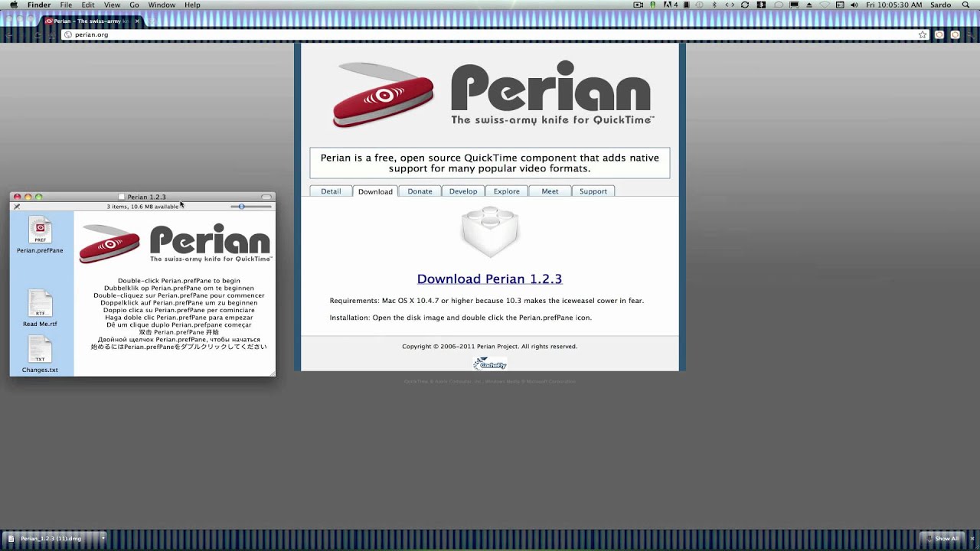Click the clock showing Fri 10:05:30 AM
This screenshot has width=980, height=551.
893,5
